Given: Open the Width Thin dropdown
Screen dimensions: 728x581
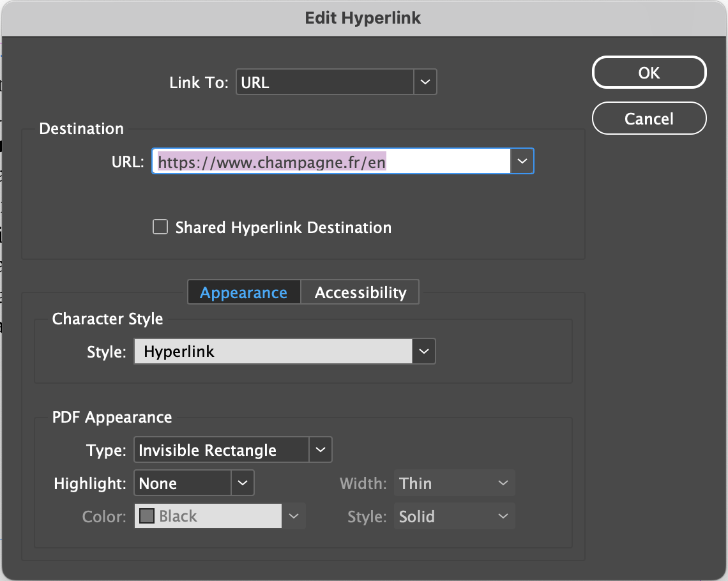Looking at the screenshot, I should (x=454, y=483).
